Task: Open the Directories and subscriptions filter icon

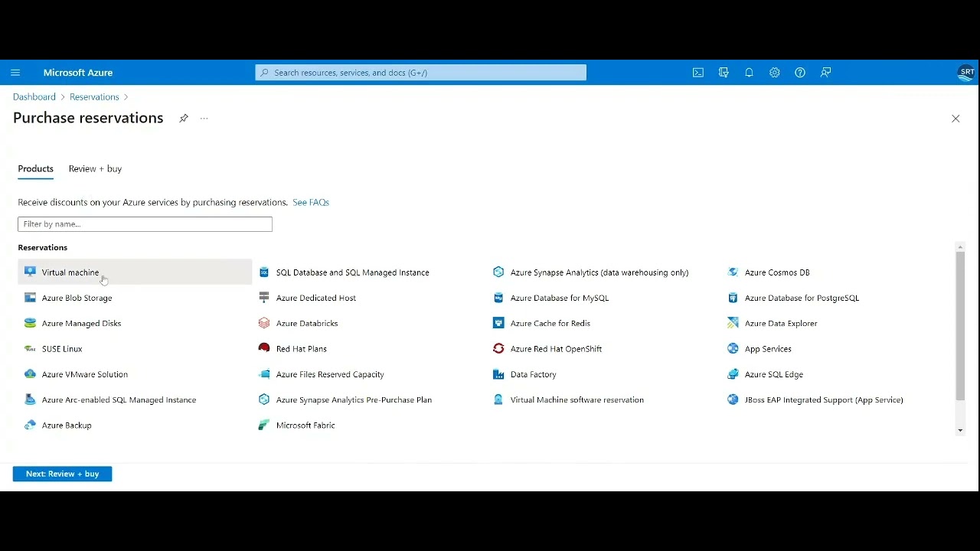Action: pos(724,73)
